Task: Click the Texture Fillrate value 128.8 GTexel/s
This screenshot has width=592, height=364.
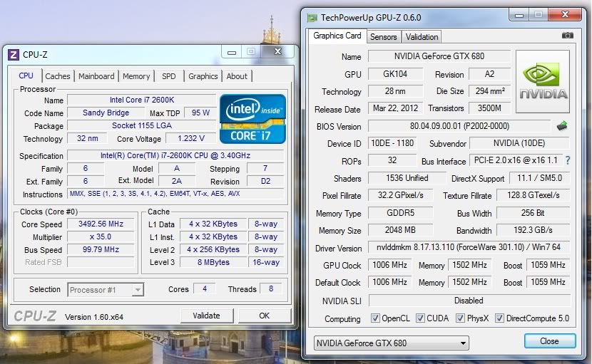Action: [533, 195]
